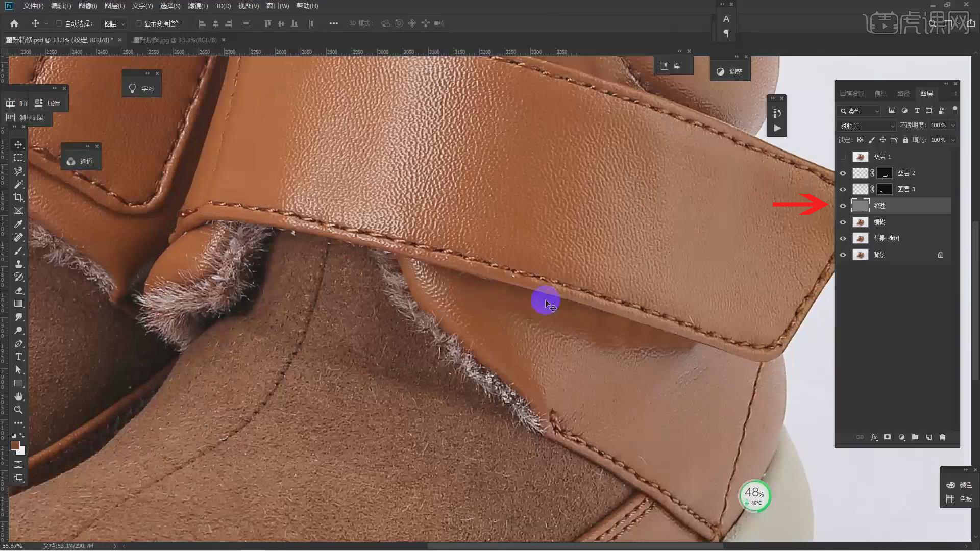Open 调整 collapsed panel button
The image size is (980, 551).
point(729,72)
